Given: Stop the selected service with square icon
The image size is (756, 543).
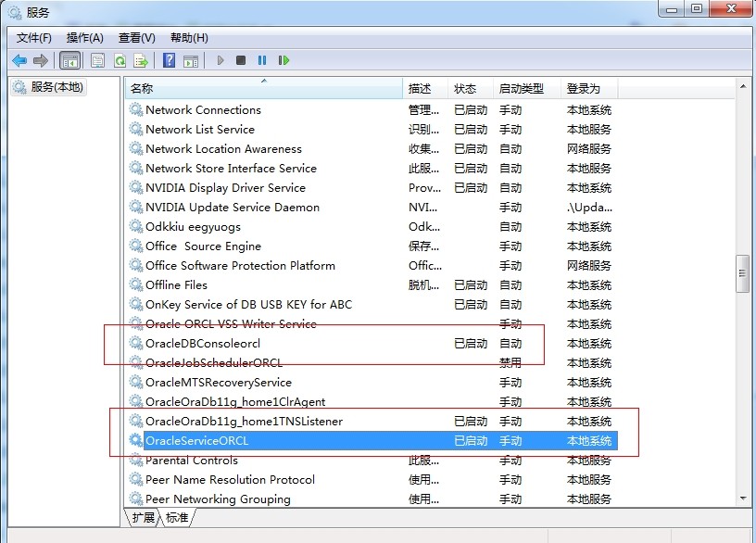Looking at the screenshot, I should pyautogui.click(x=241, y=60).
